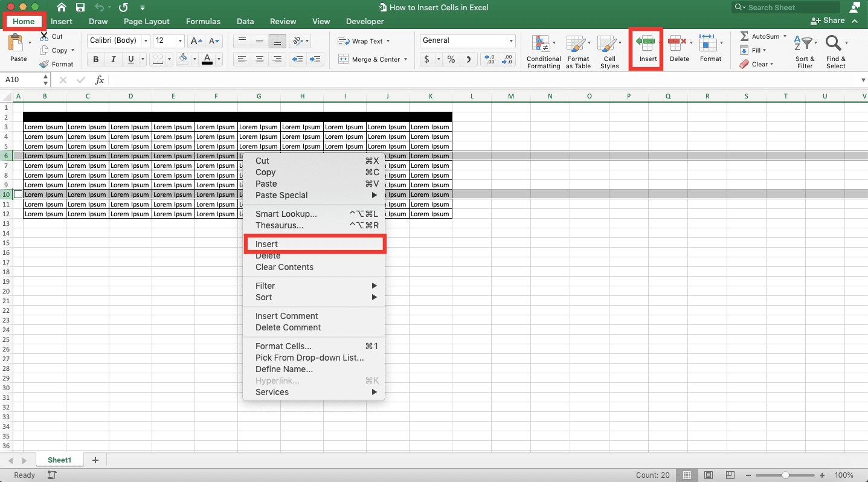Toggle Bold formatting
This screenshot has height=482, width=868.
(95, 59)
